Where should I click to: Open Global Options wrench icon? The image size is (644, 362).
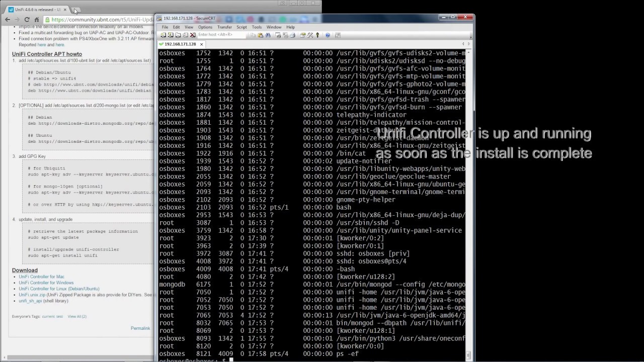(x=310, y=35)
